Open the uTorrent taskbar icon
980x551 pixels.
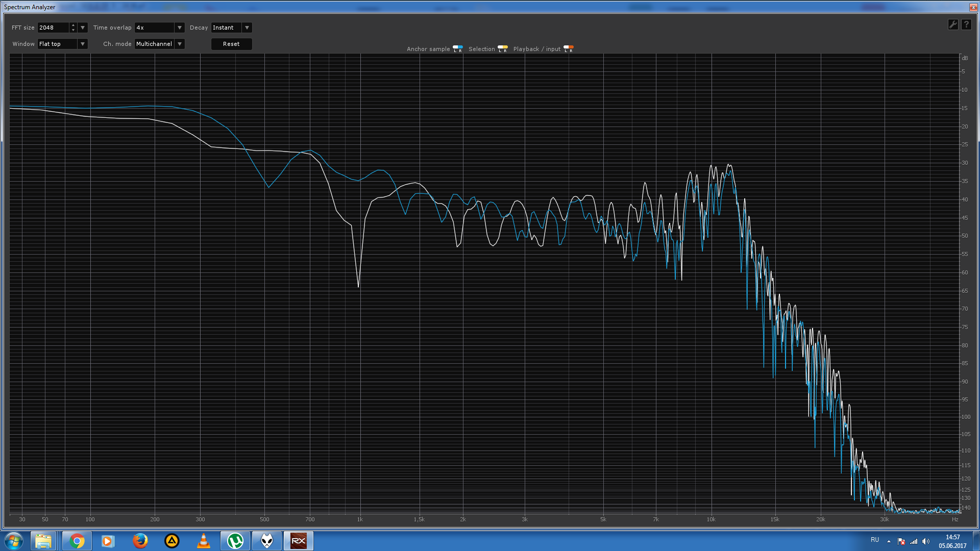coord(235,541)
